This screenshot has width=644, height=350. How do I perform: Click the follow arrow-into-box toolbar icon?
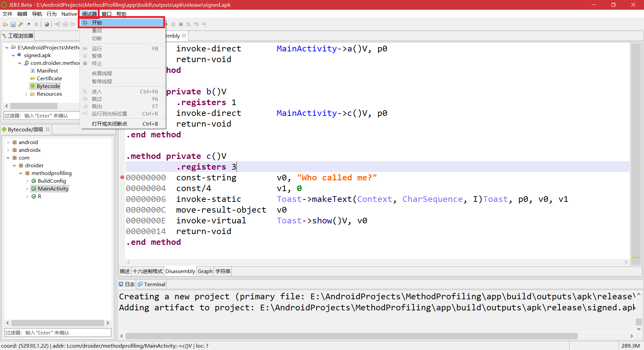pos(65,24)
